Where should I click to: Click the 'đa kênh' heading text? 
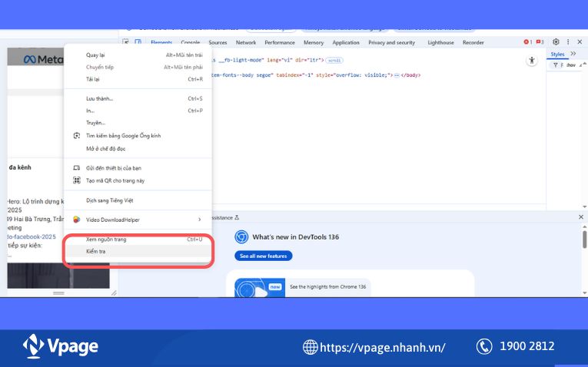[20, 167]
